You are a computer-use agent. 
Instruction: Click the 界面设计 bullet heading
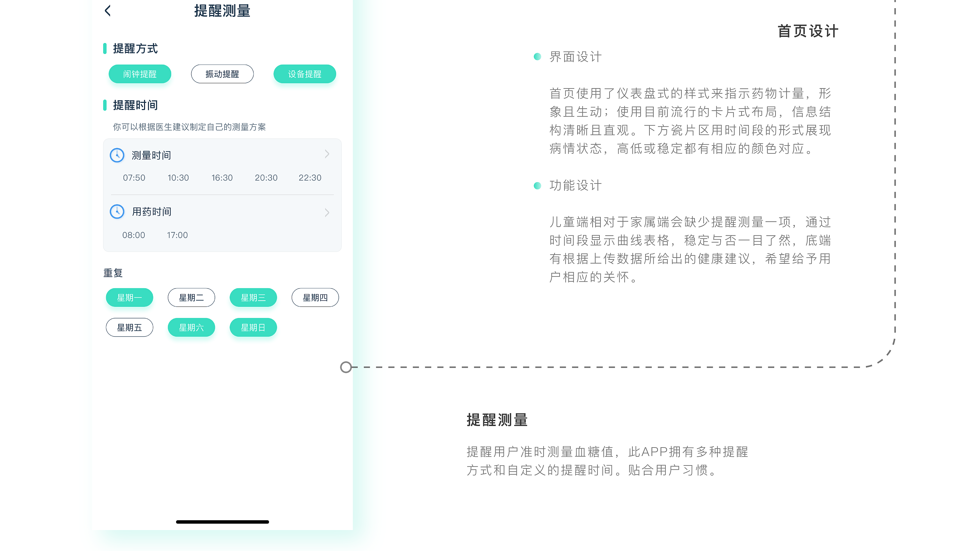click(576, 57)
